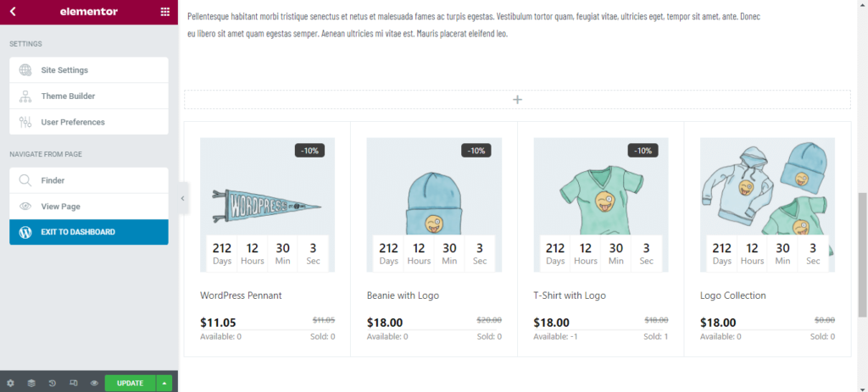868x392 pixels.
Task: Open the Navigator layers icon
Action: (x=31, y=383)
